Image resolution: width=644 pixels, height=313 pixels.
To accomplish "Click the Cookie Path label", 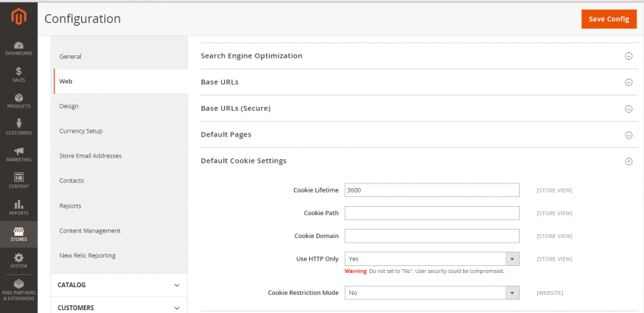I will coord(321,213).
